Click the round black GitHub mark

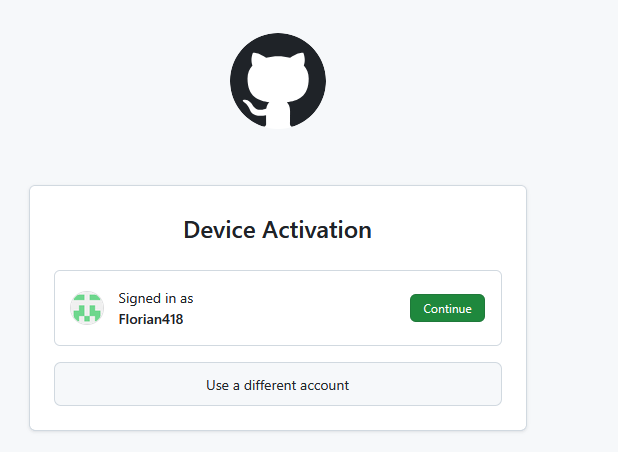[278, 81]
